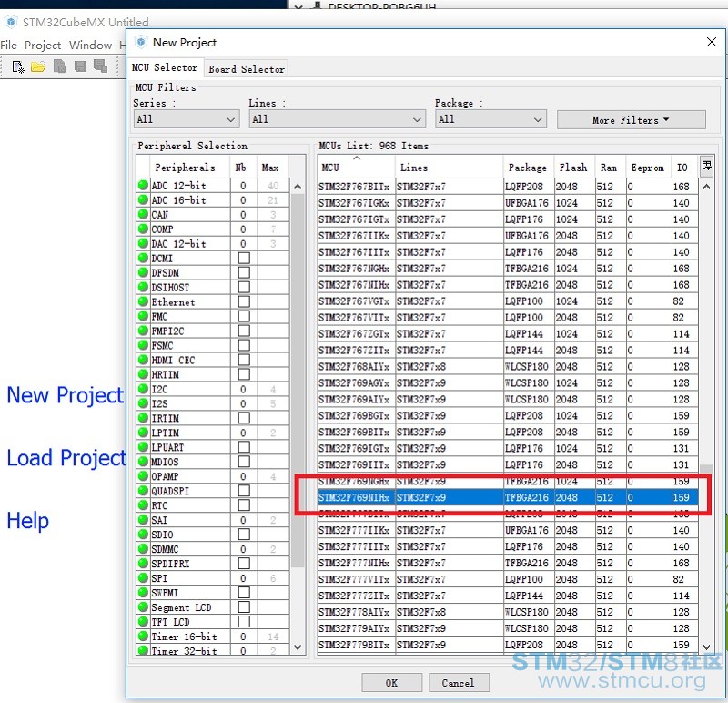This screenshot has width=728, height=703.
Task: Confirm selection with the OK button
Action: coord(391,683)
